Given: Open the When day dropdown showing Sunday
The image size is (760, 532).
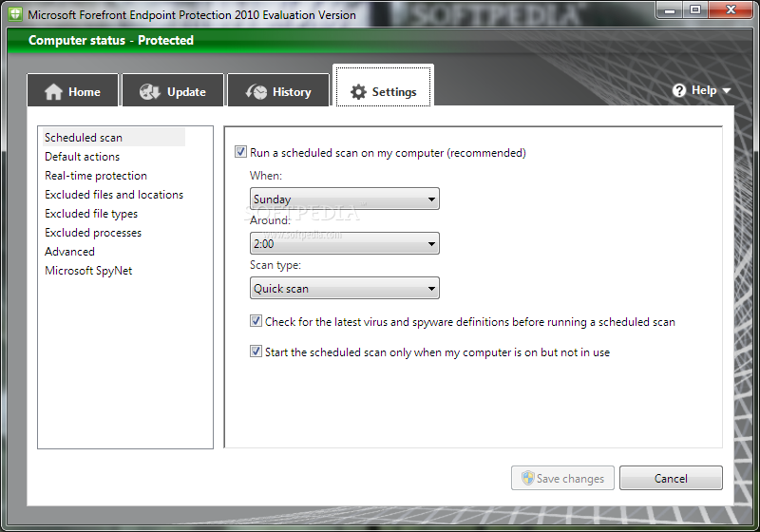Looking at the screenshot, I should (345, 199).
